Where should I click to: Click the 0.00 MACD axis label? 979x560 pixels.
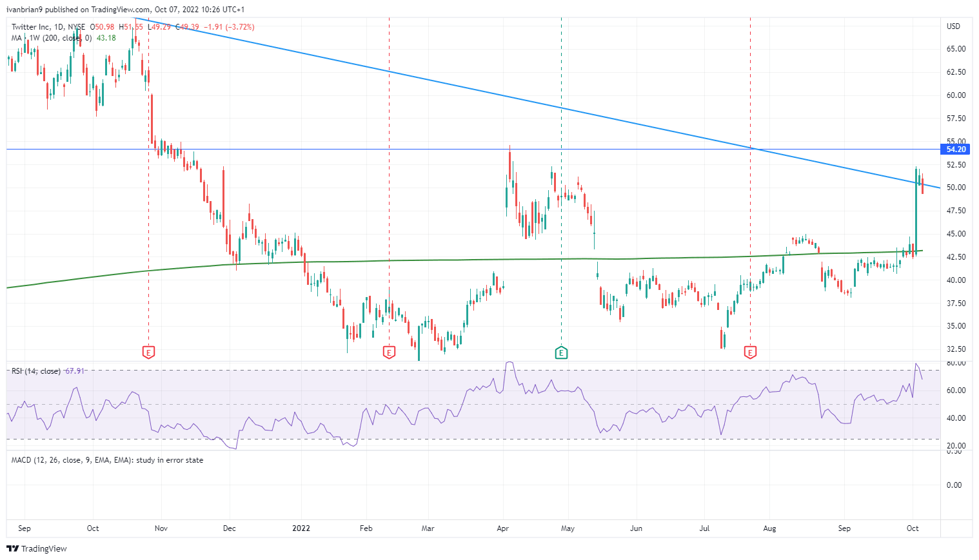pyautogui.click(x=954, y=485)
